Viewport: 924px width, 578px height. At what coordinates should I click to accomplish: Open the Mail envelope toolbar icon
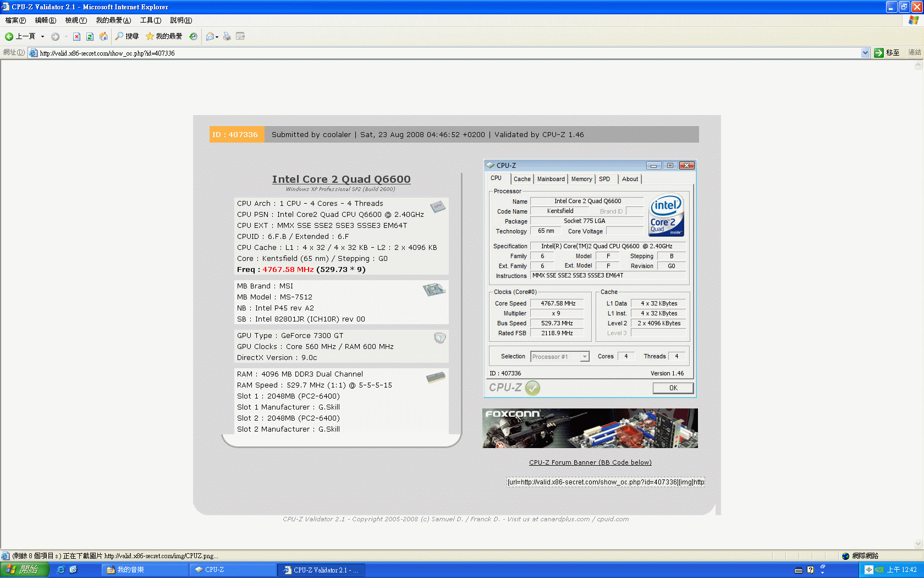(210, 36)
